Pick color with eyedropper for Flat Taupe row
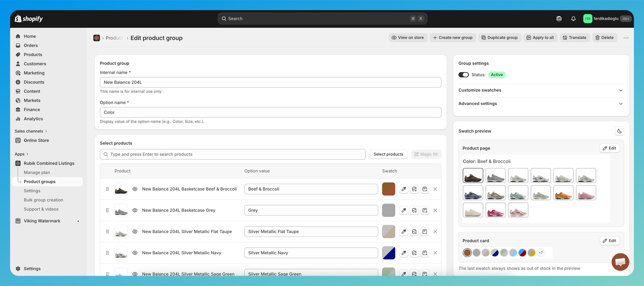The height and width of the screenshot is (286, 644). (404, 232)
